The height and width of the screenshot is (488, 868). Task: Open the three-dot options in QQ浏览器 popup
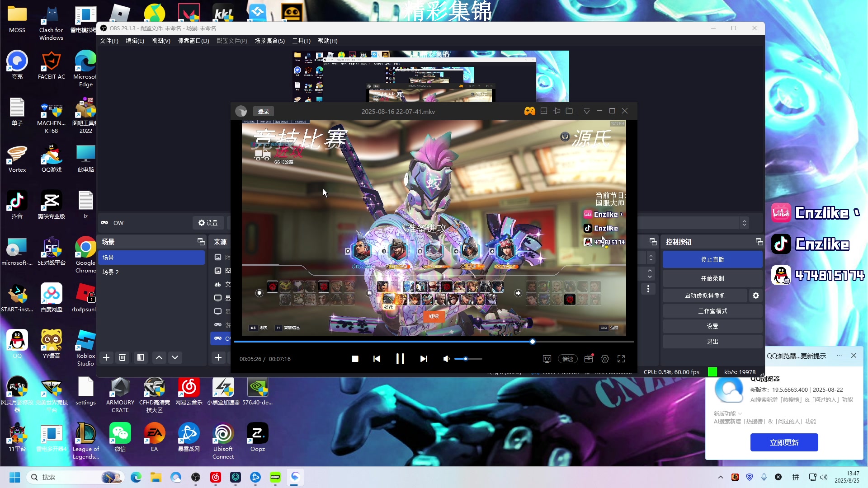coord(840,356)
